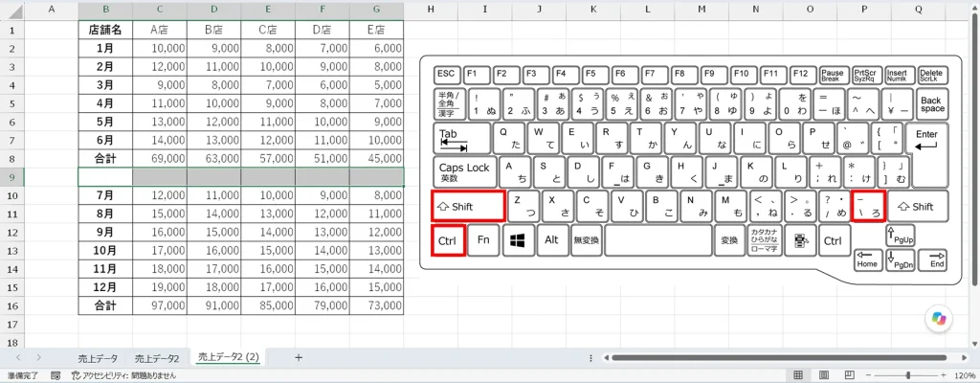Click the 120% zoom level button
The width and height of the screenshot is (980, 383).
[x=965, y=375]
